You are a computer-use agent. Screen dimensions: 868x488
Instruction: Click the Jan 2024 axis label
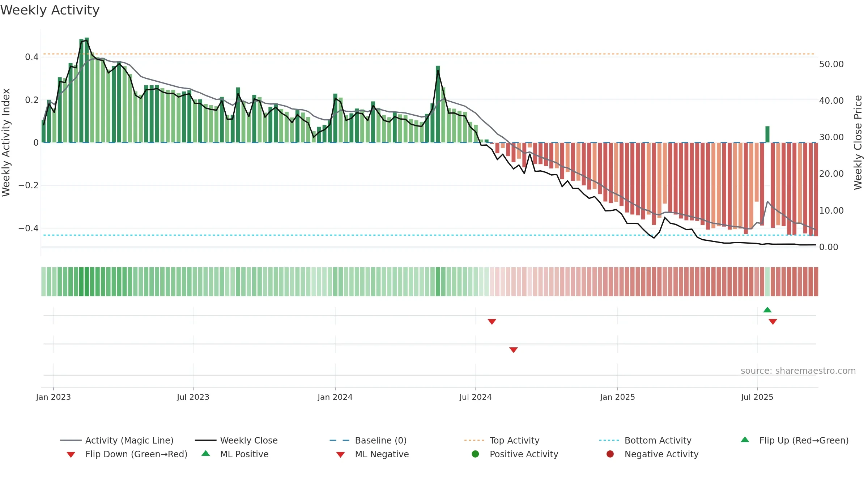[x=335, y=397]
